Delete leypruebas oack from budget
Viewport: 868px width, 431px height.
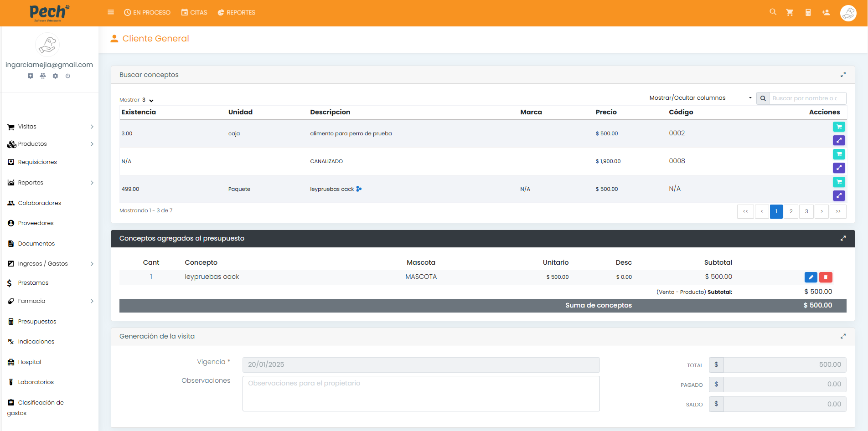(826, 277)
